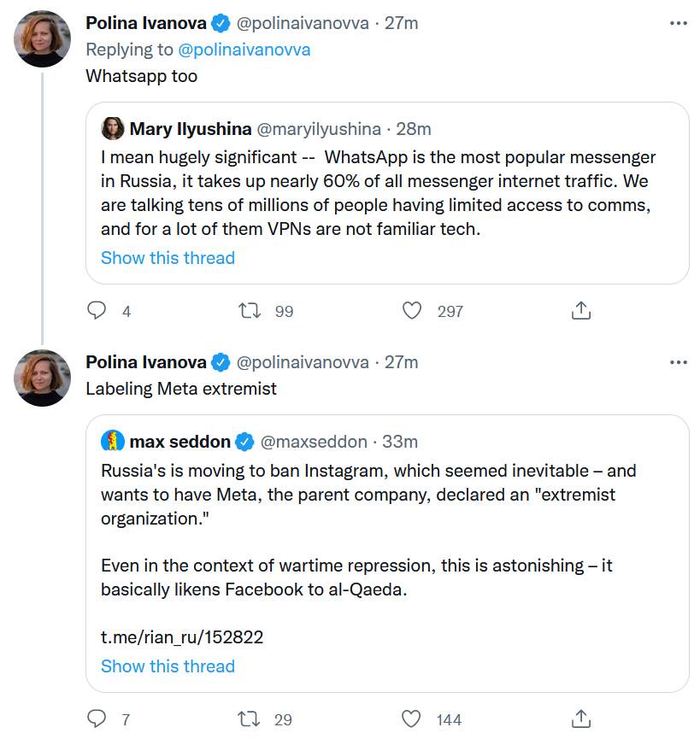Reply to the "Labeling Meta extremist" tweet
Image resolution: width=700 pixels, height=739 pixels.
pos(97,719)
